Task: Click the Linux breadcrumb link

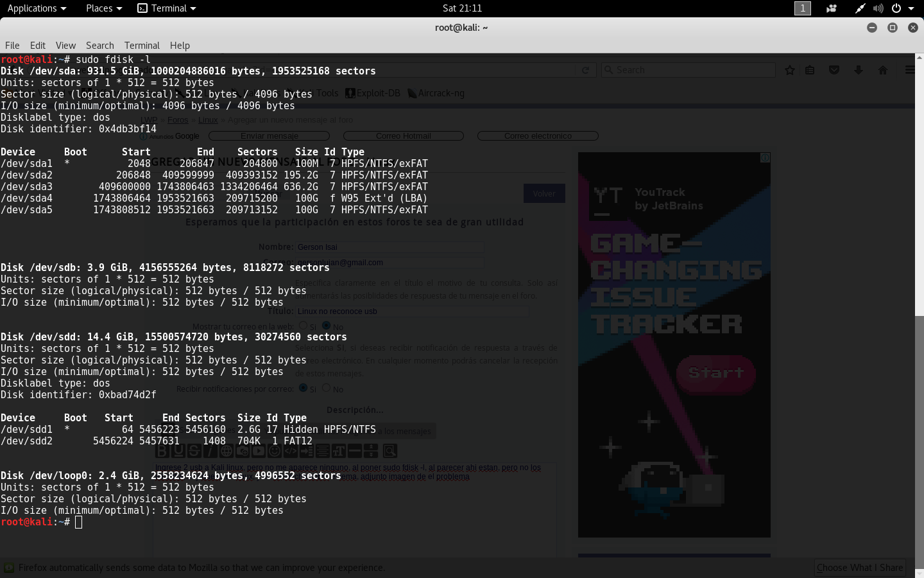Action: click(x=208, y=120)
